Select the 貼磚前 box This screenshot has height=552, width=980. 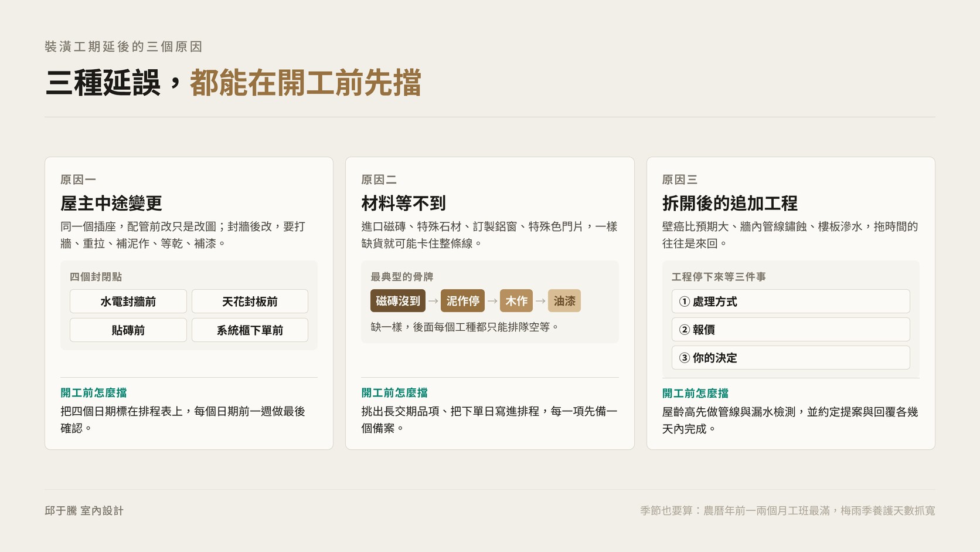[128, 330]
